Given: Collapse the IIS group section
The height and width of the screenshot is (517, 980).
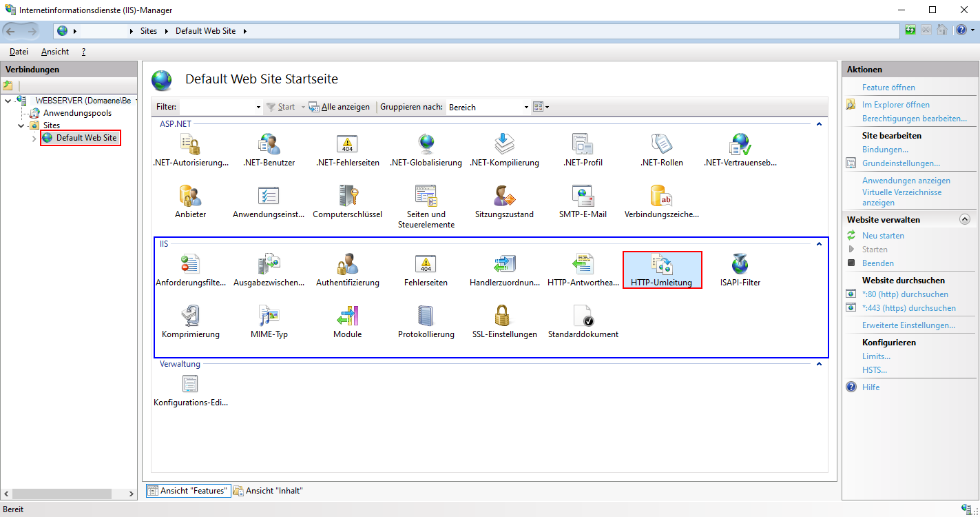Looking at the screenshot, I should (x=819, y=244).
